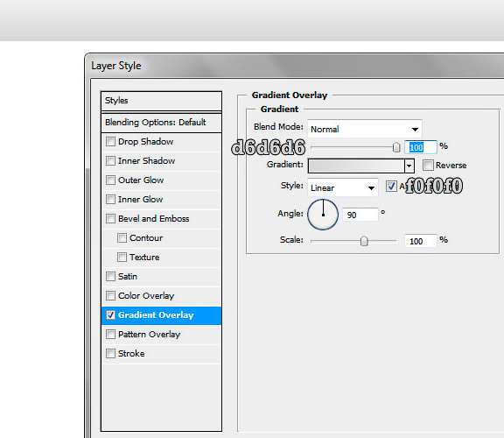This screenshot has height=438, width=504.
Task: Uncheck the Align with Layer checkbox
Action: (391, 186)
